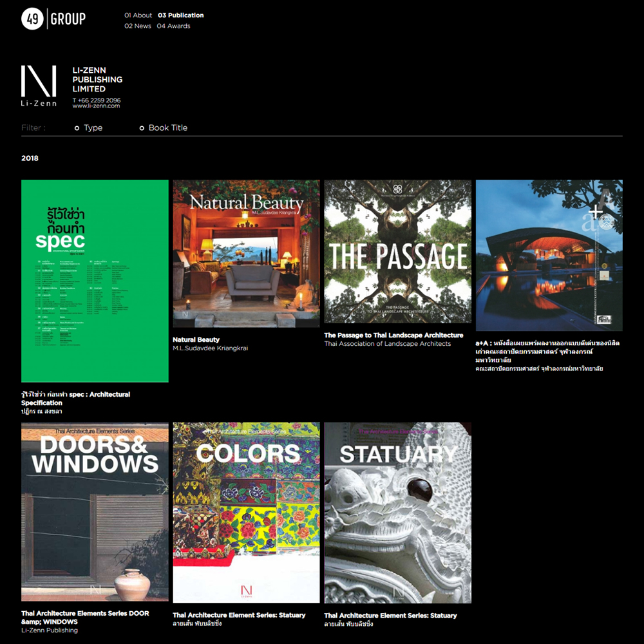Open Thai Architecture Elements Series DOOR title
The width and height of the screenshot is (644, 644).
(x=85, y=618)
